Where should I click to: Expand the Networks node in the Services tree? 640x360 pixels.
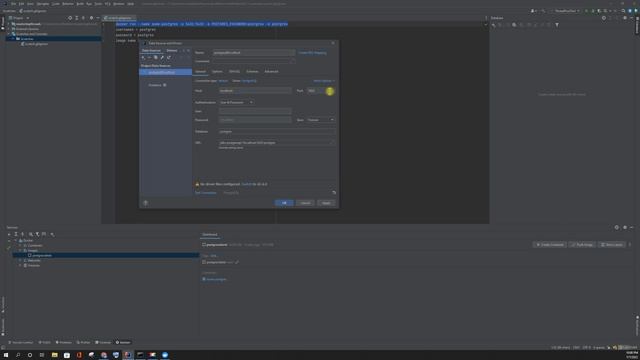click(x=20, y=260)
